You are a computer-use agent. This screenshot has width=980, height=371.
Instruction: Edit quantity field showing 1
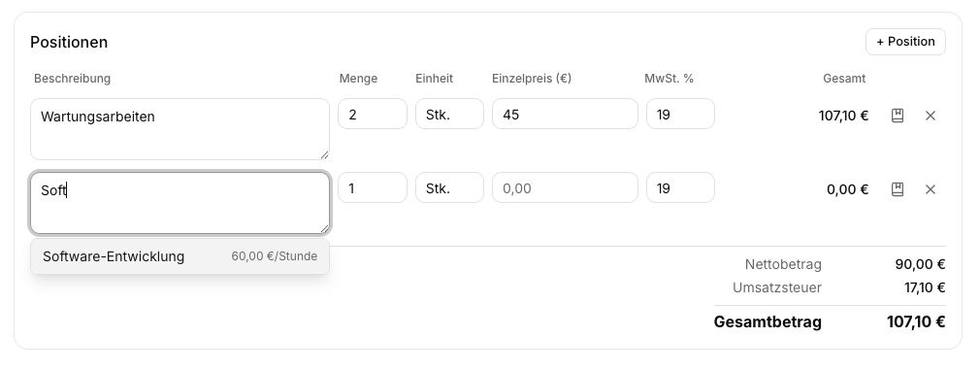(x=373, y=187)
